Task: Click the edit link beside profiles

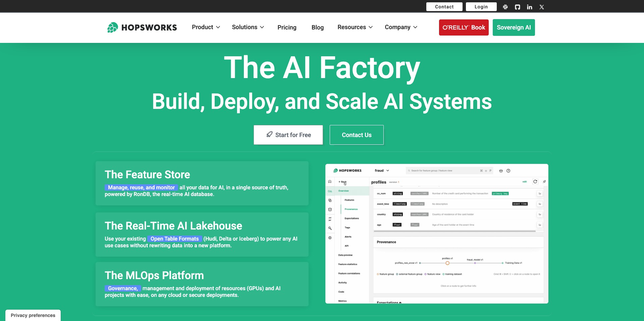Action: (x=525, y=182)
